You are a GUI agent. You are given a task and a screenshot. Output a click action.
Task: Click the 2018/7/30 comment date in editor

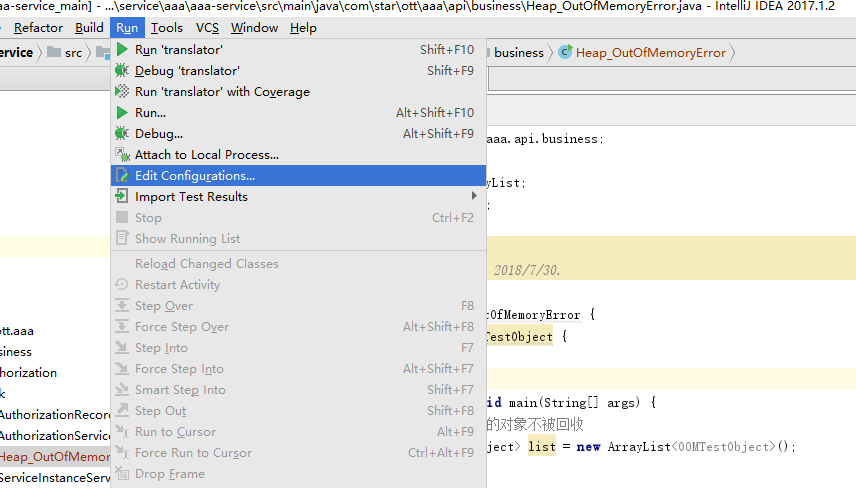click(527, 270)
